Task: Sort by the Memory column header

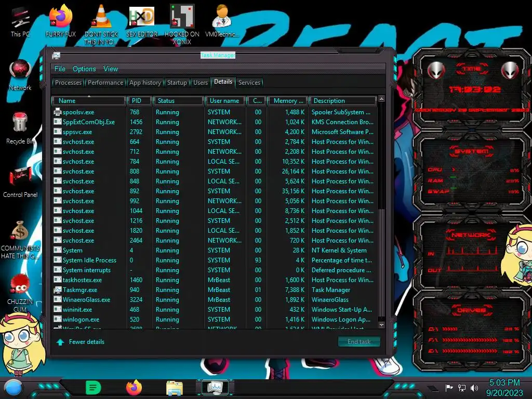Action: point(288,101)
